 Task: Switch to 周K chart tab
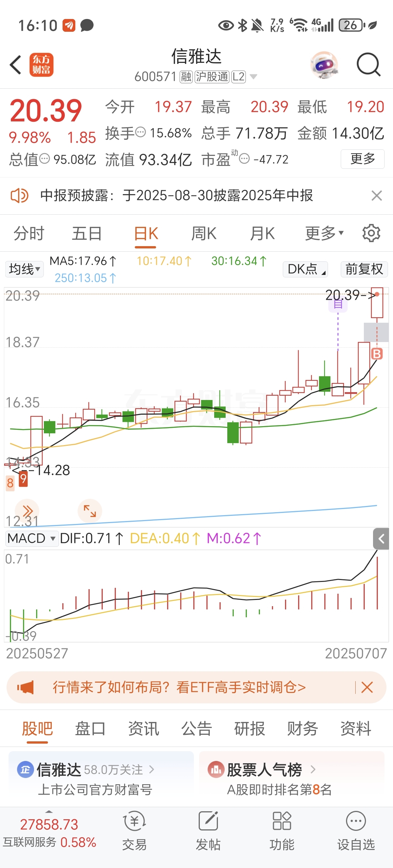point(204,233)
